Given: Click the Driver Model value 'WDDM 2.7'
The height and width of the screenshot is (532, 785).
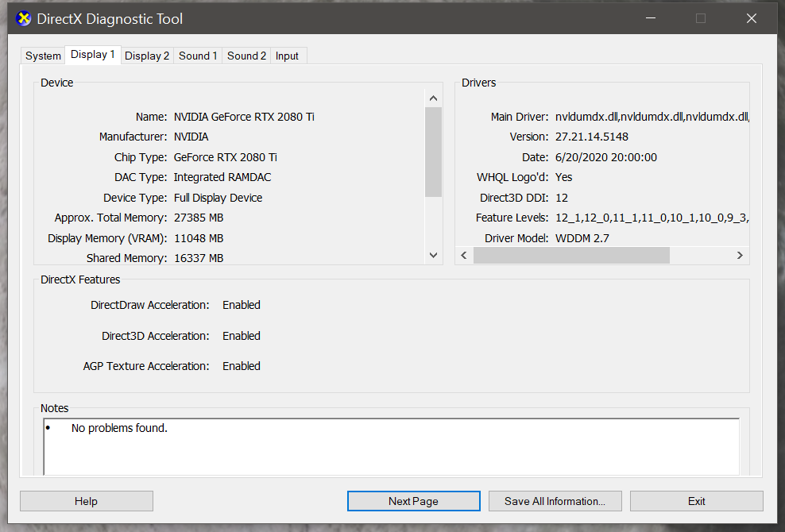Looking at the screenshot, I should [582, 238].
